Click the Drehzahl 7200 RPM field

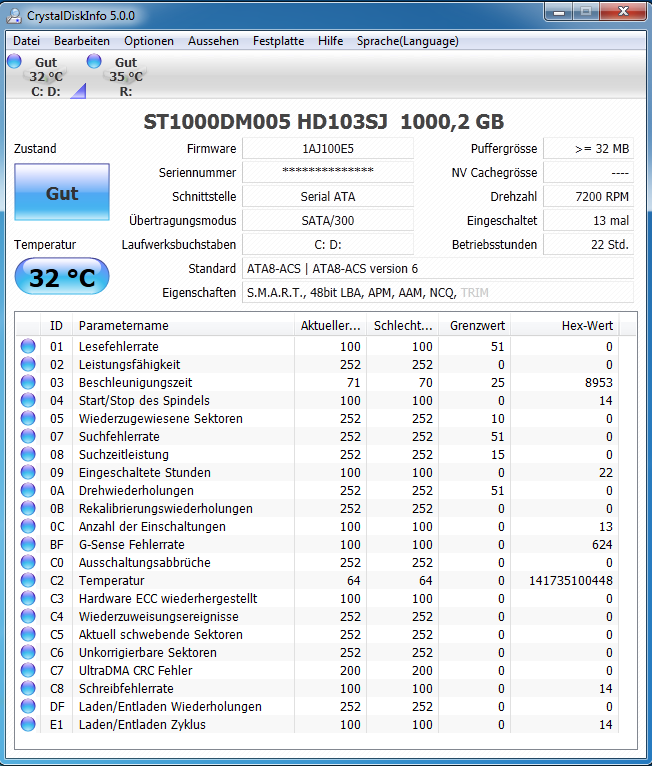coord(589,196)
